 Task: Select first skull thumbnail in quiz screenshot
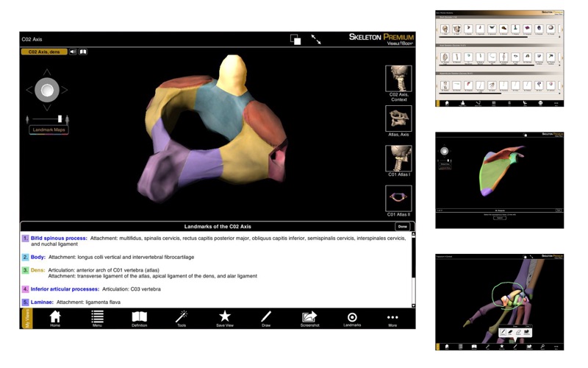(x=445, y=29)
